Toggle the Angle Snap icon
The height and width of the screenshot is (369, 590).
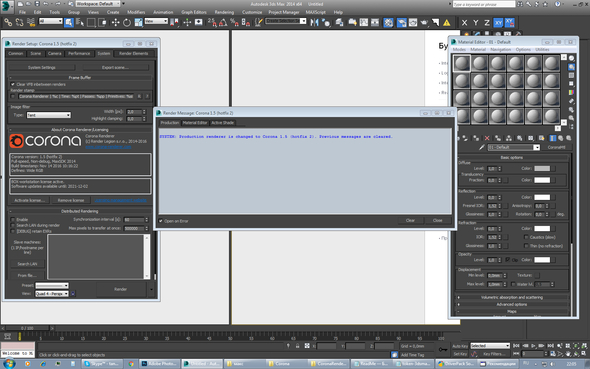pos(223,23)
